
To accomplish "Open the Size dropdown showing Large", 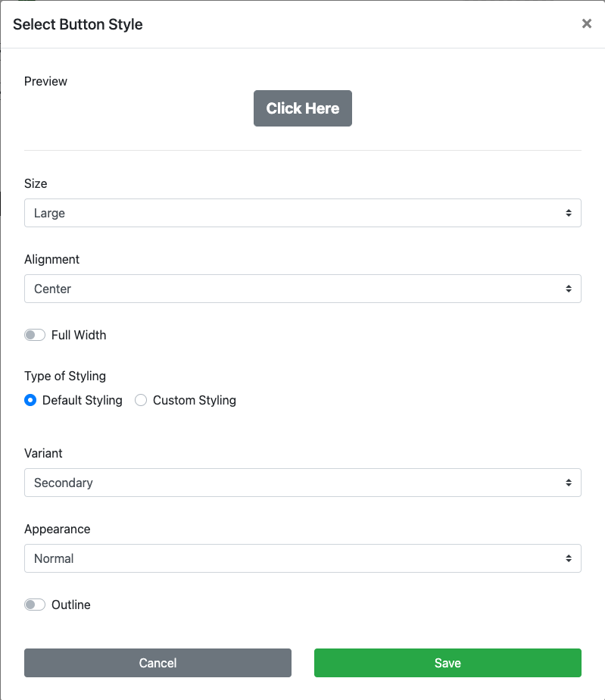I will [295, 214].
